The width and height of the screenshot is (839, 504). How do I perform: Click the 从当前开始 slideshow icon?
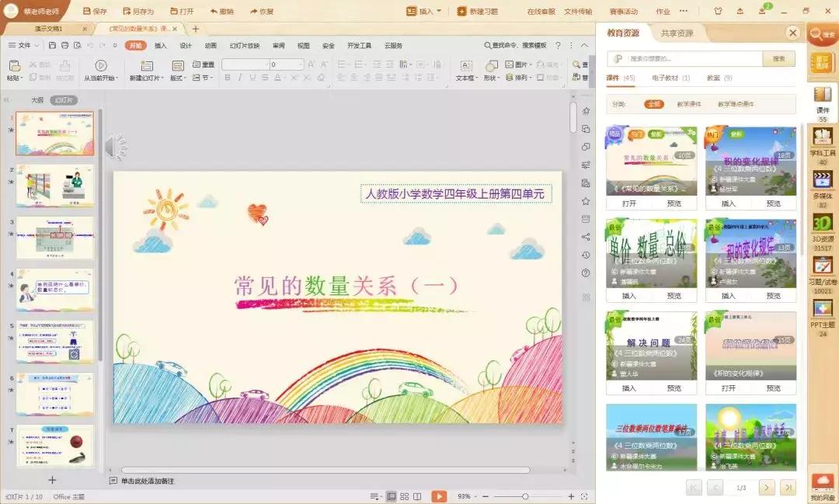(x=102, y=66)
